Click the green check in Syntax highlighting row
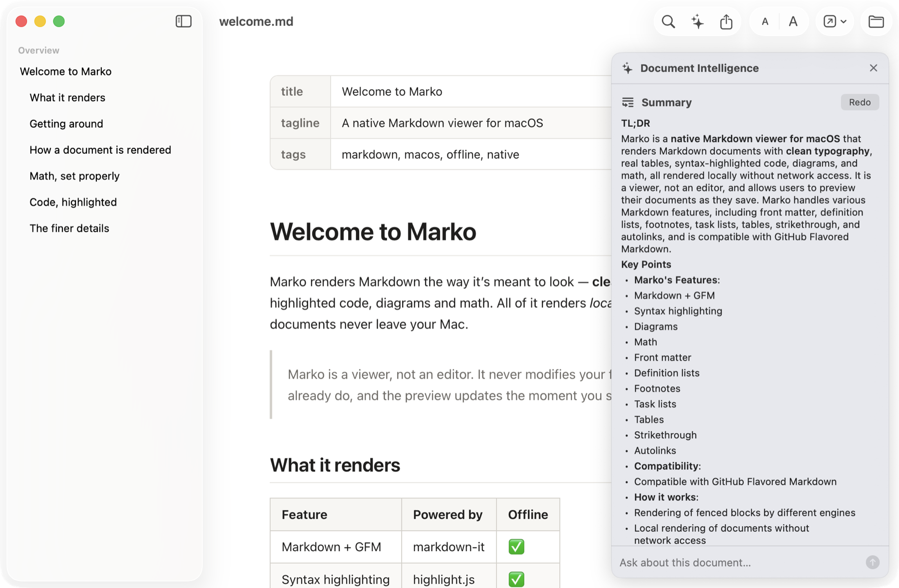 pyautogui.click(x=516, y=580)
